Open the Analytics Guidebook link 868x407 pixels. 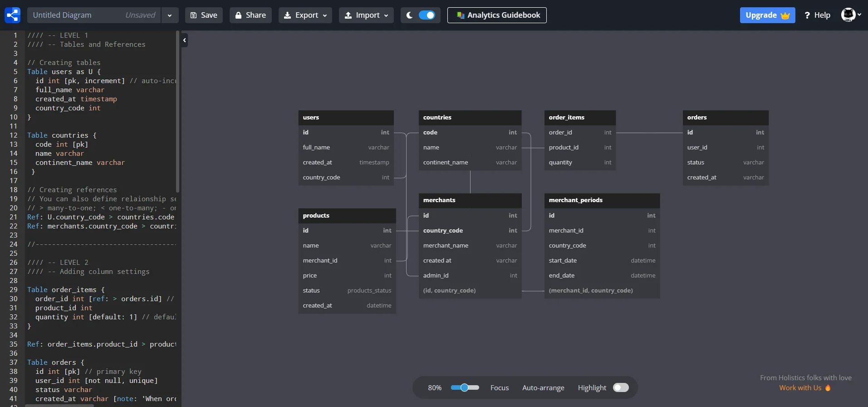[x=497, y=15]
